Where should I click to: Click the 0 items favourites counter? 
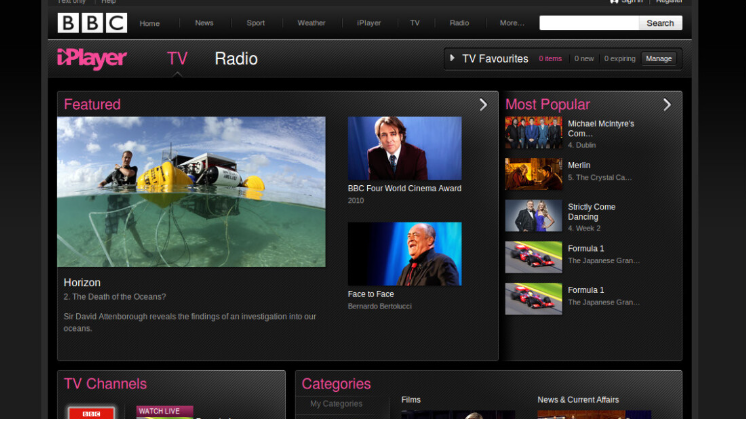[x=550, y=59]
